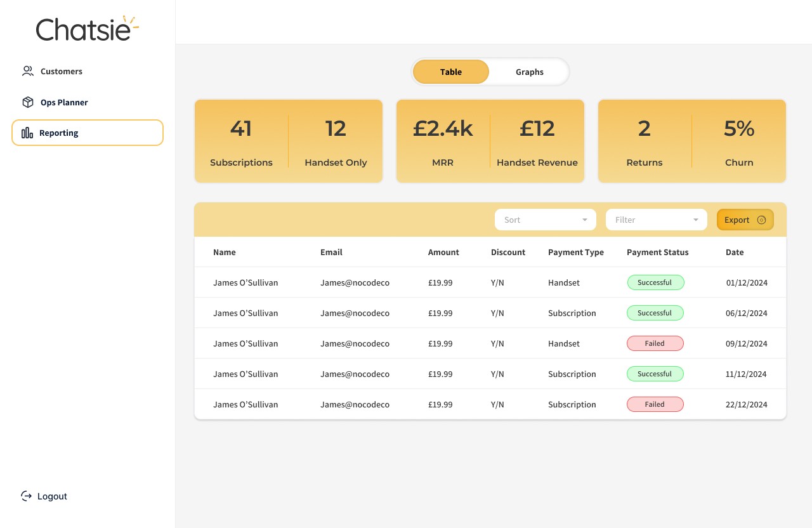Click the Successful badge dated 01/12/2024
The image size is (812, 528).
[x=655, y=282]
